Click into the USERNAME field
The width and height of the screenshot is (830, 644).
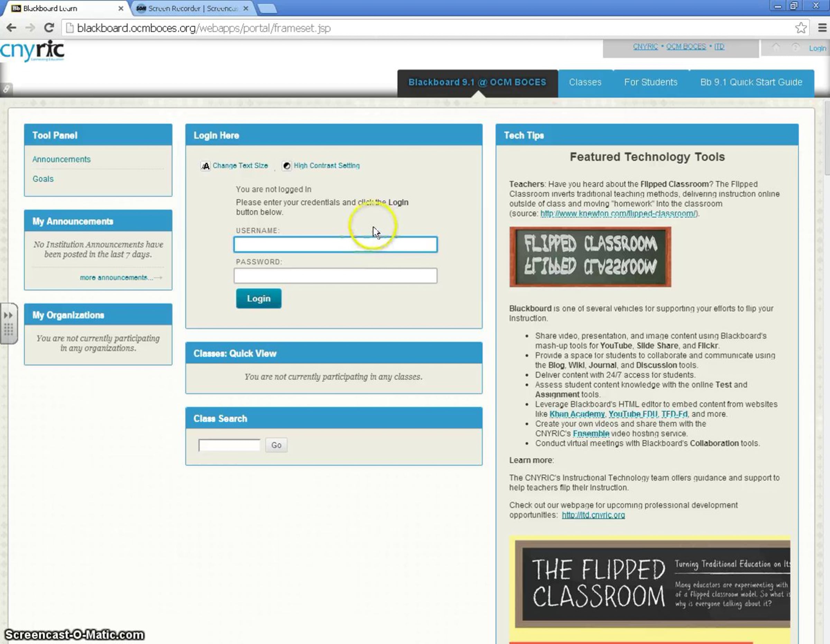[x=335, y=245]
